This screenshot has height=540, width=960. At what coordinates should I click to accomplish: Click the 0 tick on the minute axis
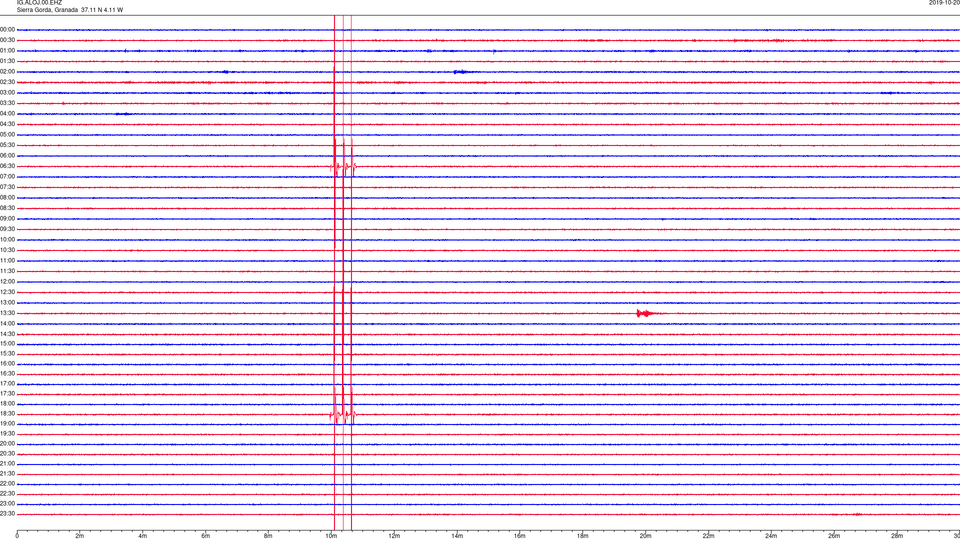(x=17, y=536)
